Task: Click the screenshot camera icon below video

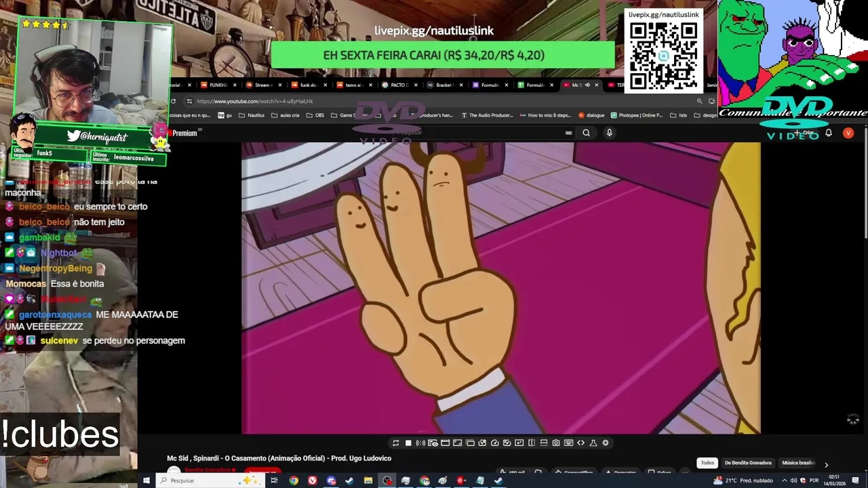Action: tap(556, 443)
